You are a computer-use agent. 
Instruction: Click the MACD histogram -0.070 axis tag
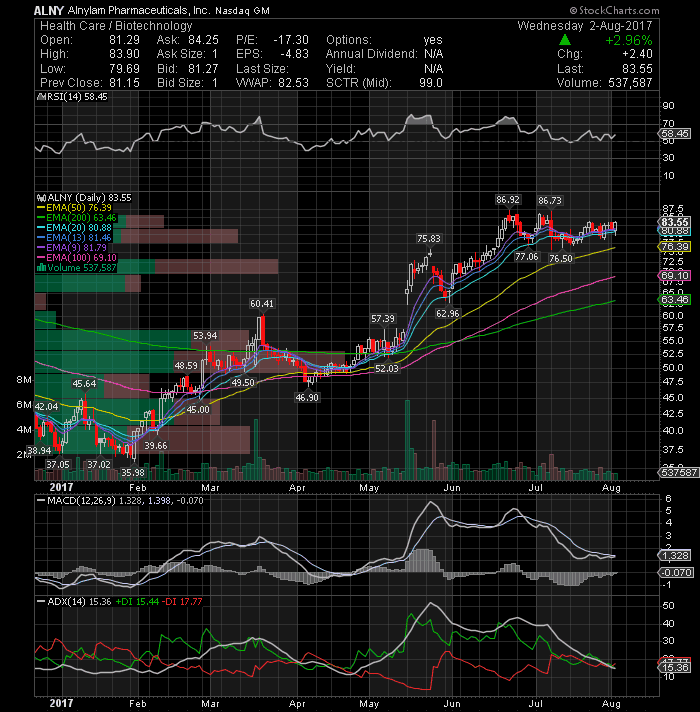click(x=675, y=573)
